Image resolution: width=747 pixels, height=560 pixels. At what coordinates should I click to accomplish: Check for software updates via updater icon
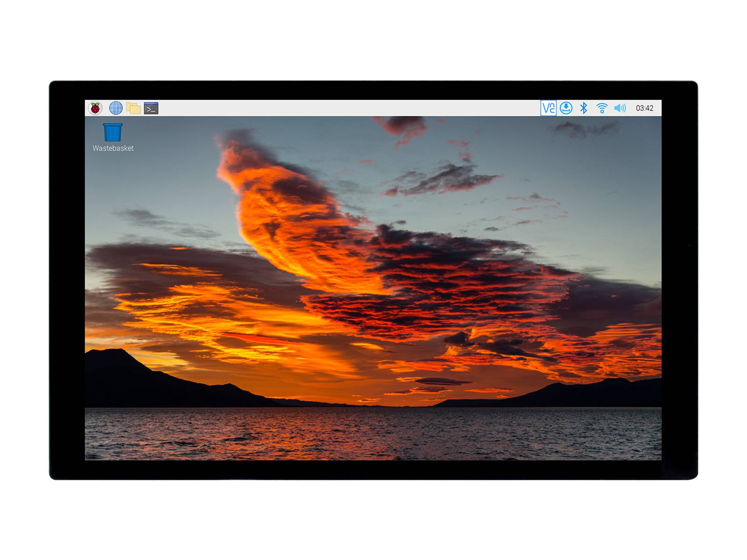[566, 107]
